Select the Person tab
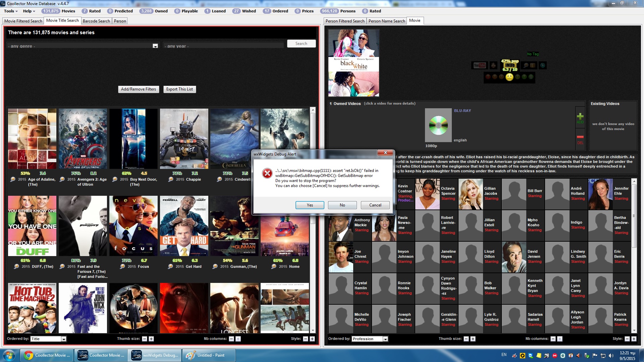This screenshot has height=362, width=644. tap(120, 21)
